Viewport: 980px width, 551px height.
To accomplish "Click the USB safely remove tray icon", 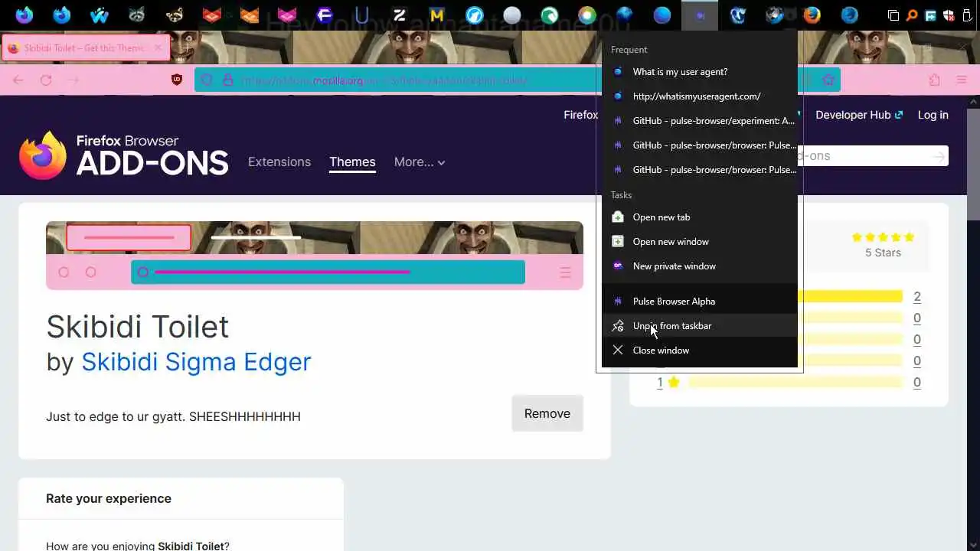I will [967, 15].
